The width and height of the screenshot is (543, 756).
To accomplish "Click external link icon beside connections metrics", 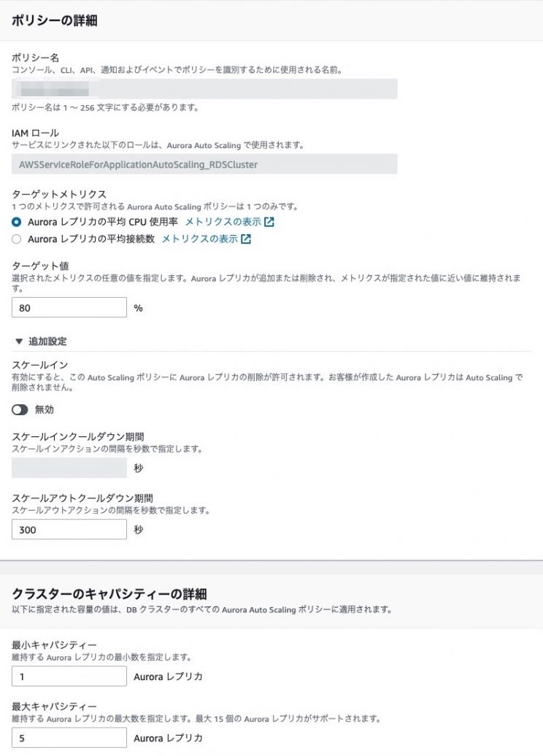I will point(246,239).
